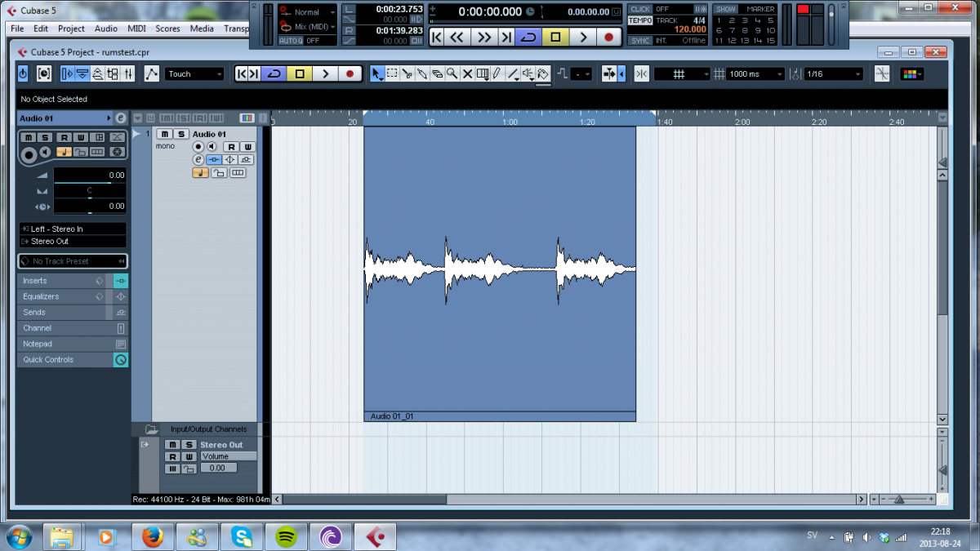Viewport: 980px width, 551px height.
Task: Open the event color selector dropdown
Action: click(x=911, y=73)
